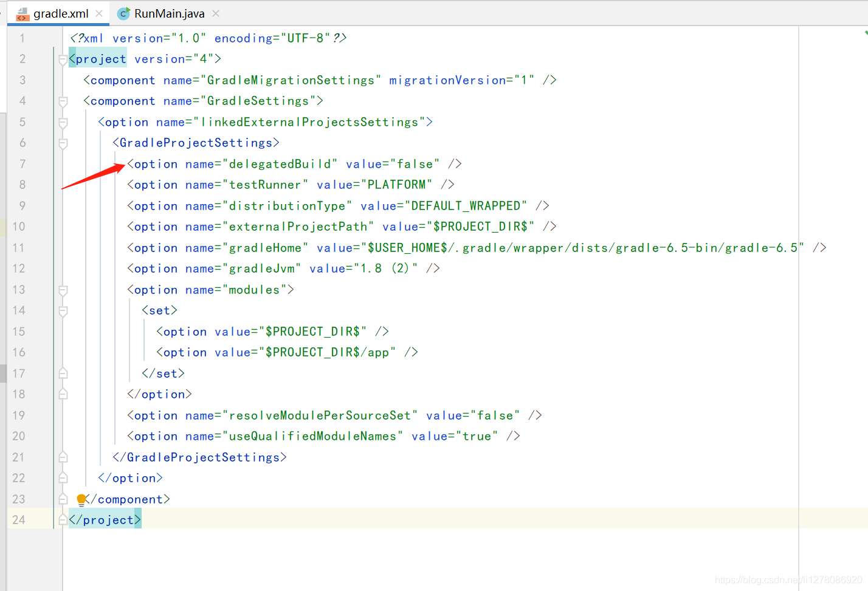Close the RunMain.java tab
Viewport: 868px width, 591px height.
coord(216,13)
